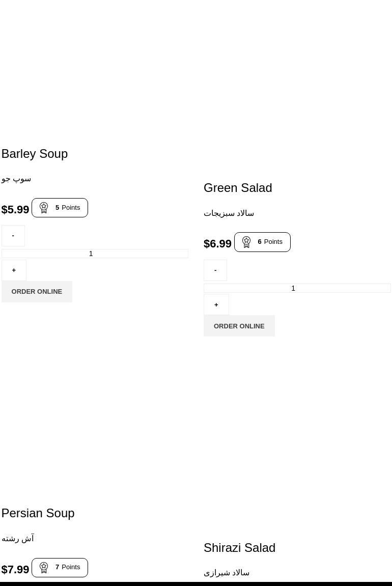
Task: Decrease Green Salad quantity with minus button
Action: 215,270
